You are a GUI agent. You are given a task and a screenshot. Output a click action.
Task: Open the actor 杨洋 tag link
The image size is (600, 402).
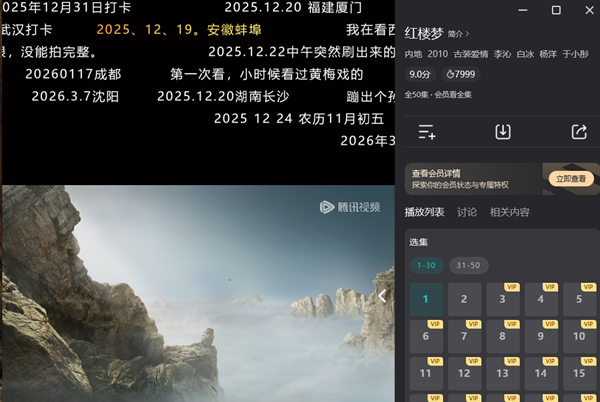pos(548,54)
